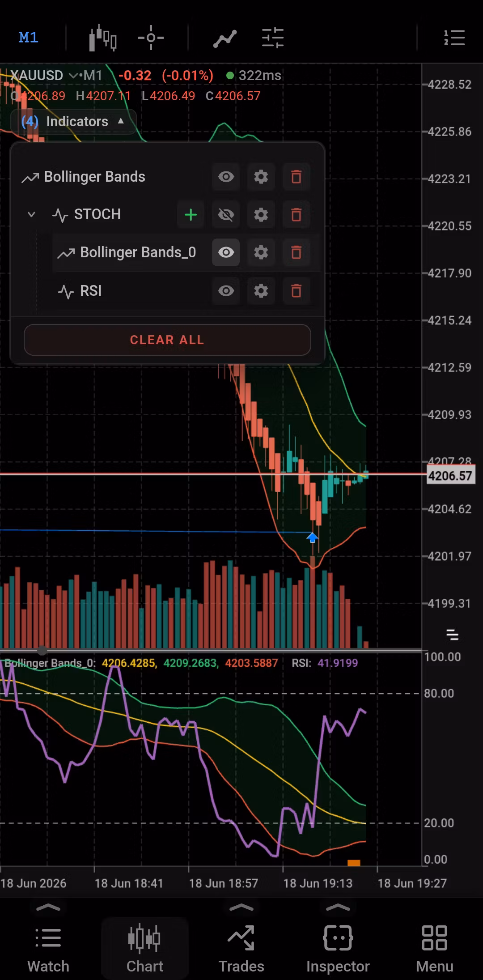Show the hidden STOCH indicator

[226, 215]
